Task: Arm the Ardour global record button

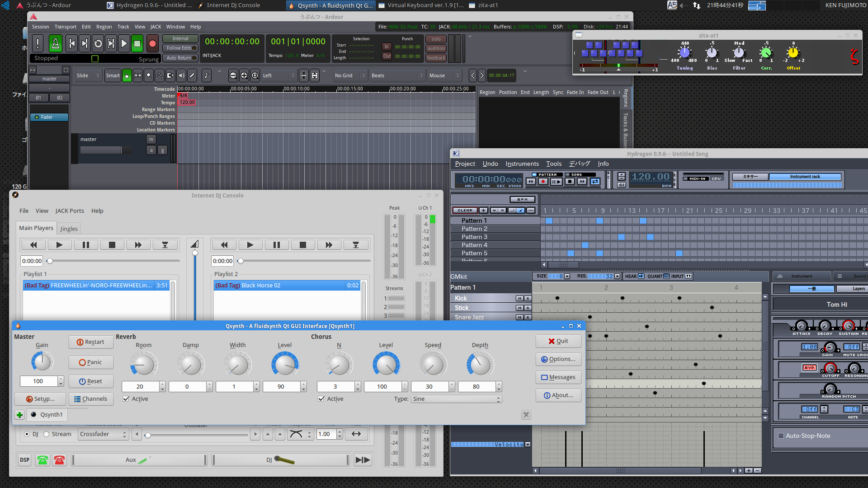Action: coord(152,43)
